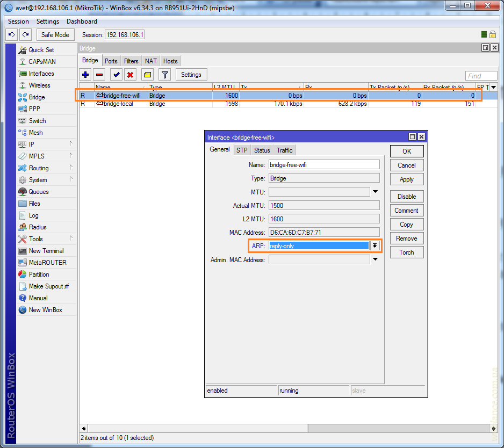Image resolution: width=504 pixels, height=448 pixels.
Task: Select the bridge-local row
Action: (x=118, y=104)
